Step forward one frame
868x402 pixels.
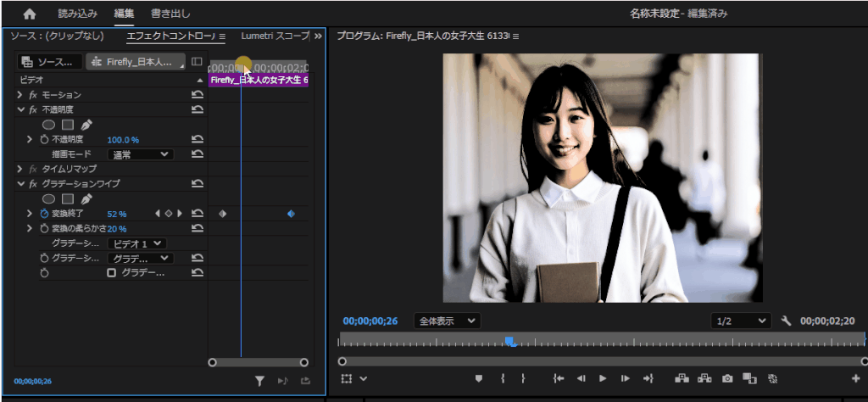[x=625, y=379]
